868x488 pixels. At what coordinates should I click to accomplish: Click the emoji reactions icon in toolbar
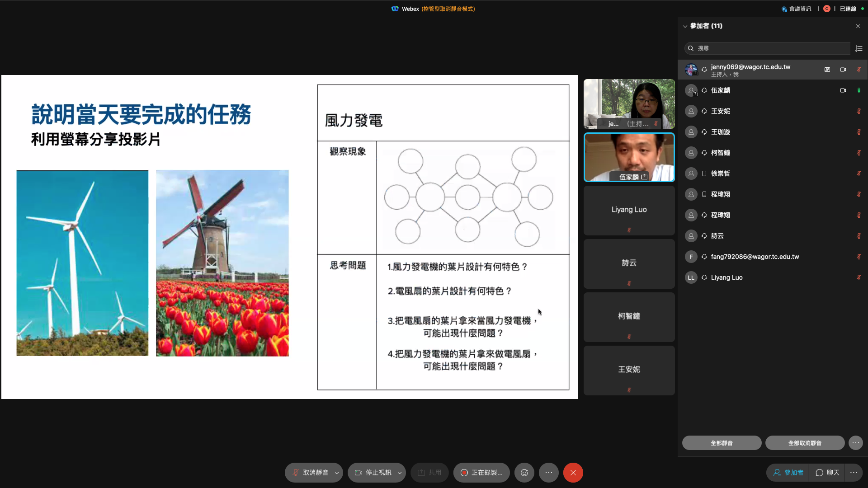[x=524, y=473]
